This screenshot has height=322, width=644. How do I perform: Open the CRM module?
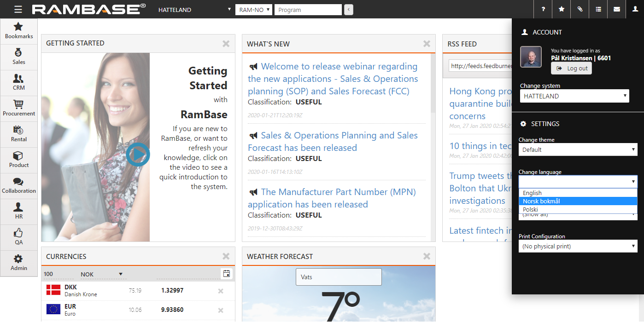click(x=19, y=83)
